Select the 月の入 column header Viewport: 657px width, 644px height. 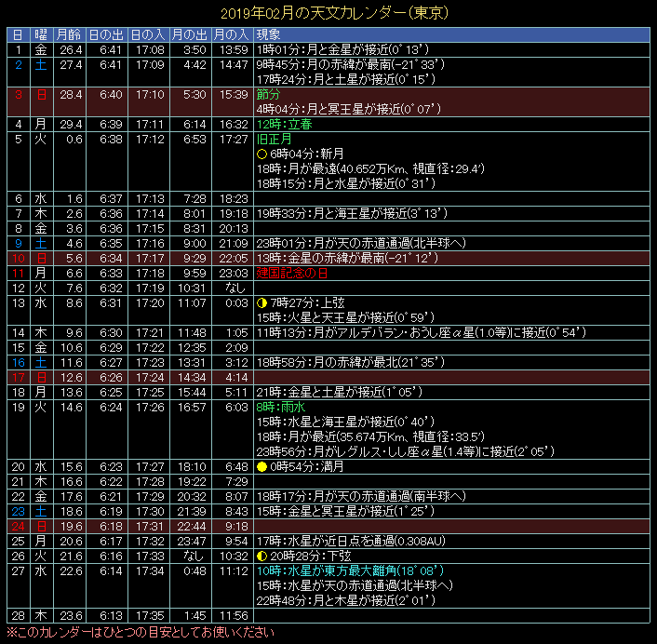(x=232, y=34)
